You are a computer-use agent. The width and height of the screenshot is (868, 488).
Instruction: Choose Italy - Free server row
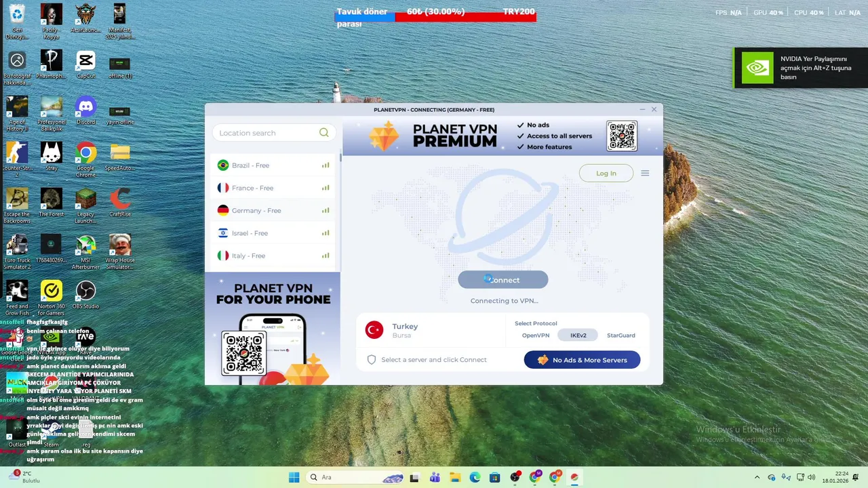(273, 256)
